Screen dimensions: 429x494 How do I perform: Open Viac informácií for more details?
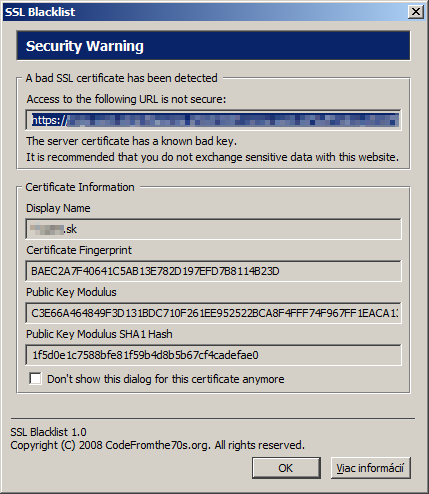370,468
